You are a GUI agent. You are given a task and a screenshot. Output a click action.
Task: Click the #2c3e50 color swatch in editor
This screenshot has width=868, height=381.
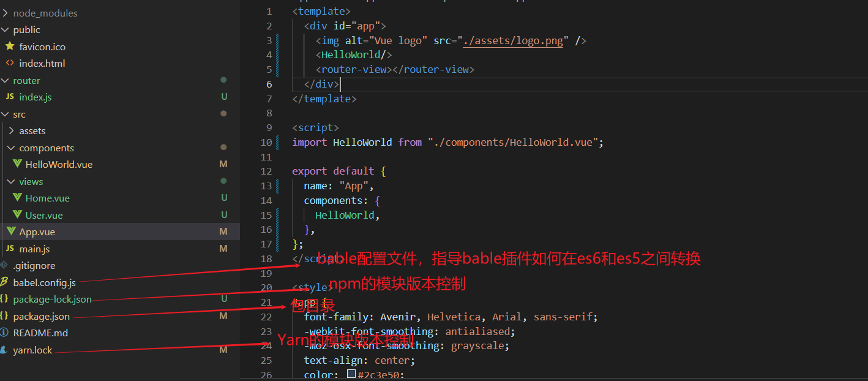click(351, 374)
